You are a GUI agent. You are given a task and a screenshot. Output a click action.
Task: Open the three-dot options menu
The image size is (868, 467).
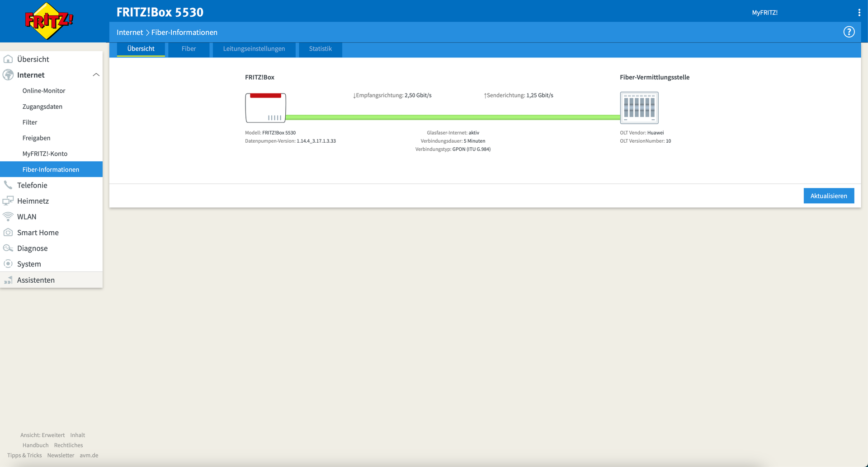859,13
